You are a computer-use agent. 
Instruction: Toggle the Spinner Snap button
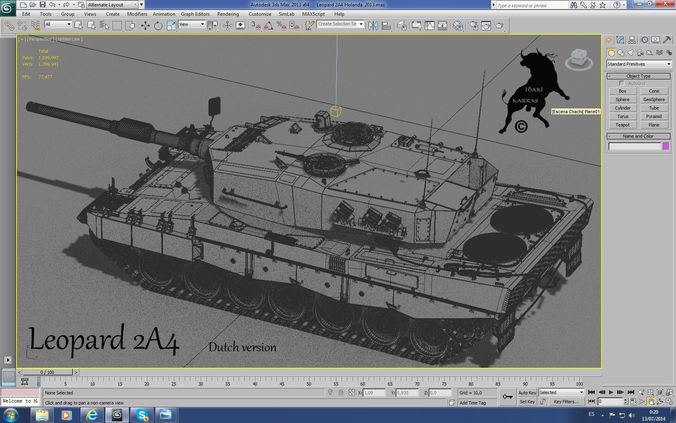(x=294, y=26)
